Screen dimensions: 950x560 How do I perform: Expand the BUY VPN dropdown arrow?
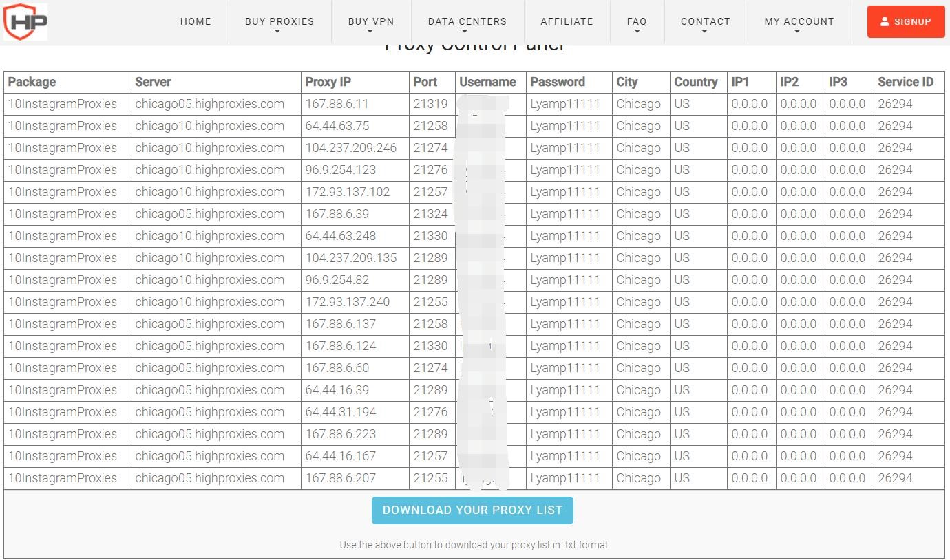(370, 31)
